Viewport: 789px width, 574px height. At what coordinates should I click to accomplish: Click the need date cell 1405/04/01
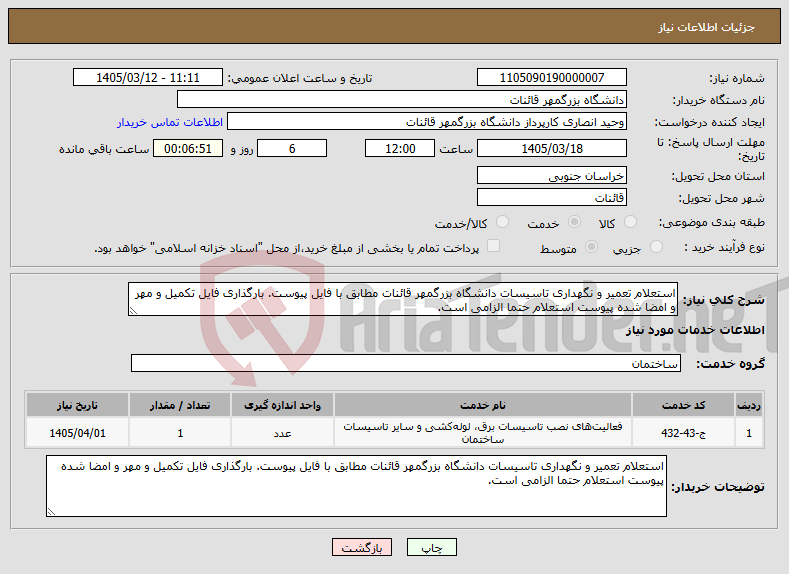(x=77, y=433)
